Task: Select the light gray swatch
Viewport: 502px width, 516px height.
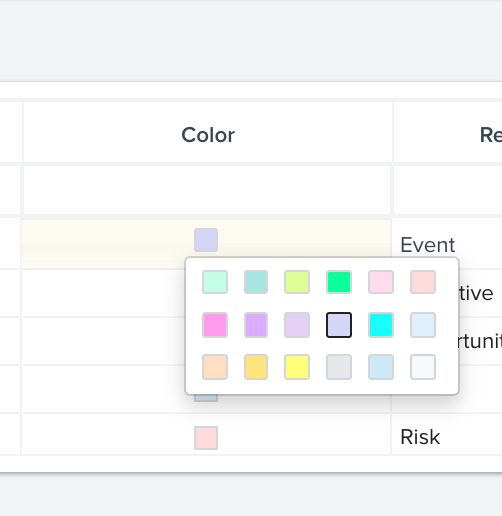Action: [x=339, y=367]
